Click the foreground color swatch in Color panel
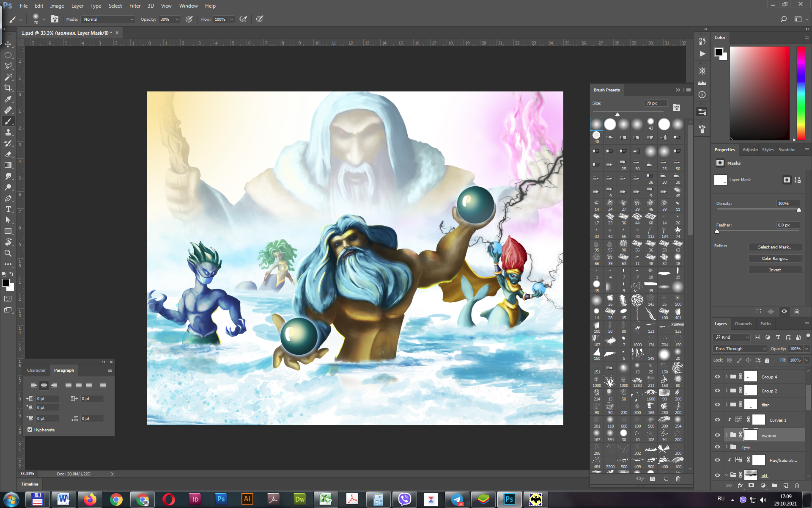The image size is (812, 508). click(719, 52)
